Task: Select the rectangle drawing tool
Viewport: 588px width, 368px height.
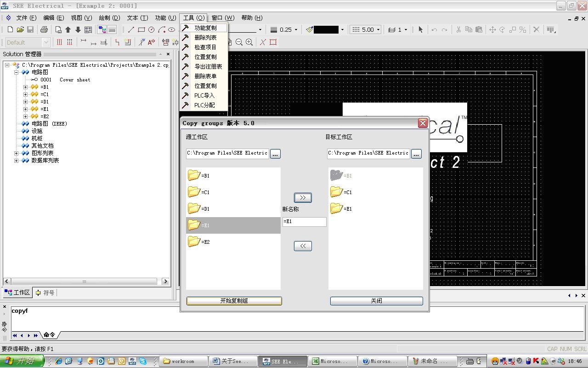Action: [x=141, y=29]
